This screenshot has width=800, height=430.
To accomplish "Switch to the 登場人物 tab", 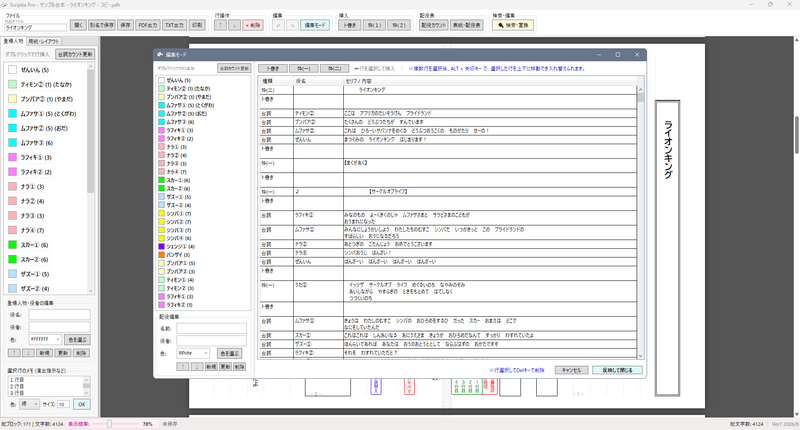I will click(x=13, y=41).
